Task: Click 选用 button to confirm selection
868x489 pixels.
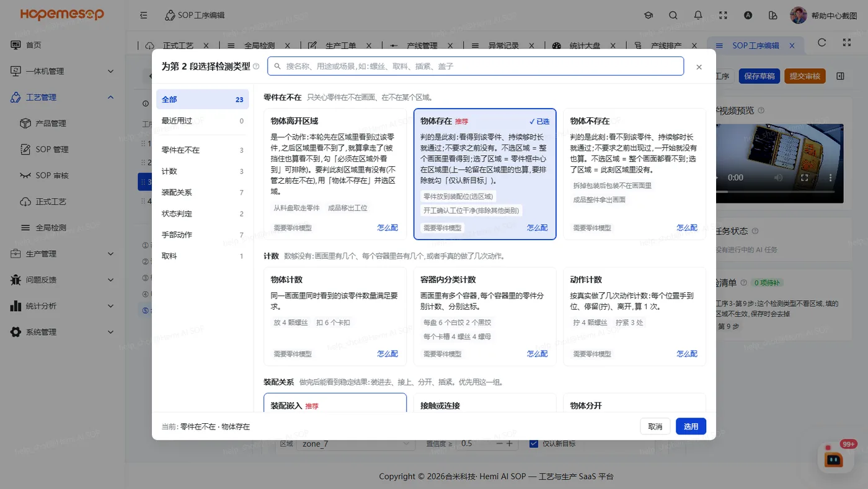Action: pyautogui.click(x=691, y=426)
